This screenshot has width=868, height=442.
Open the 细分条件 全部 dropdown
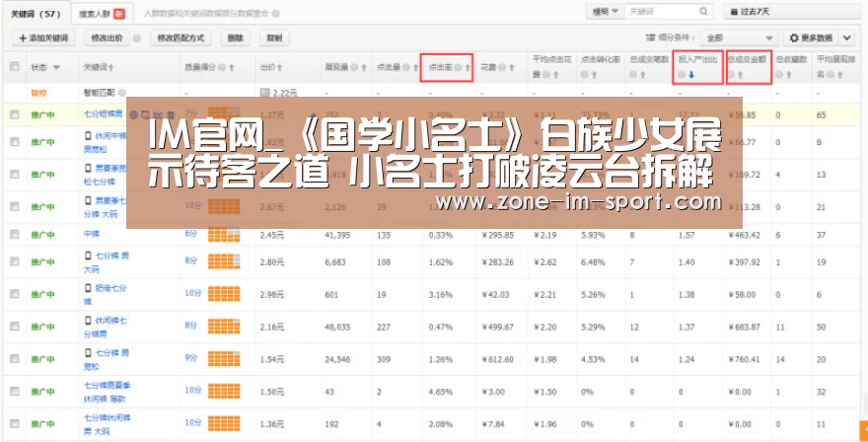click(739, 37)
